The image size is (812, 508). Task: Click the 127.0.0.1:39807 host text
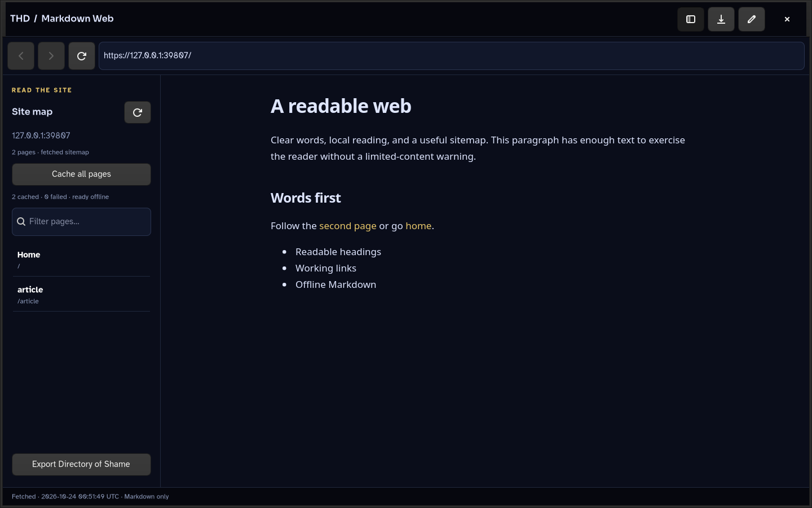coord(41,135)
